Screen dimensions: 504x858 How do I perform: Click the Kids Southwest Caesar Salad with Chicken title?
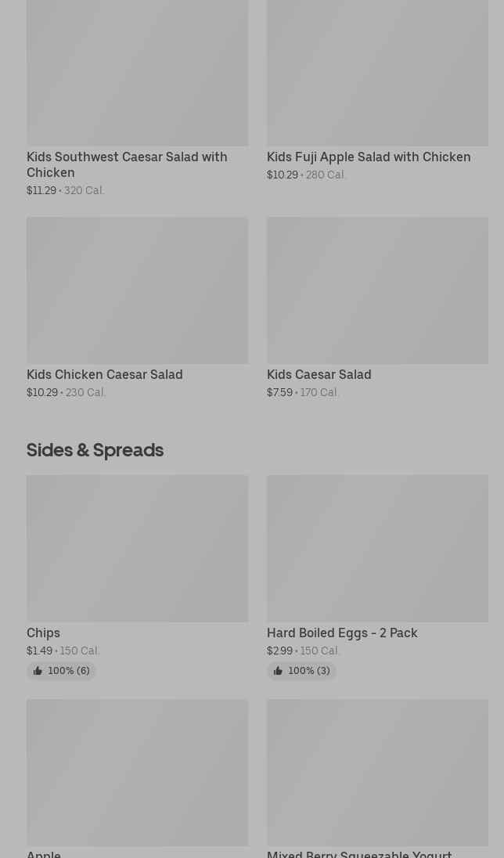[x=127, y=164]
